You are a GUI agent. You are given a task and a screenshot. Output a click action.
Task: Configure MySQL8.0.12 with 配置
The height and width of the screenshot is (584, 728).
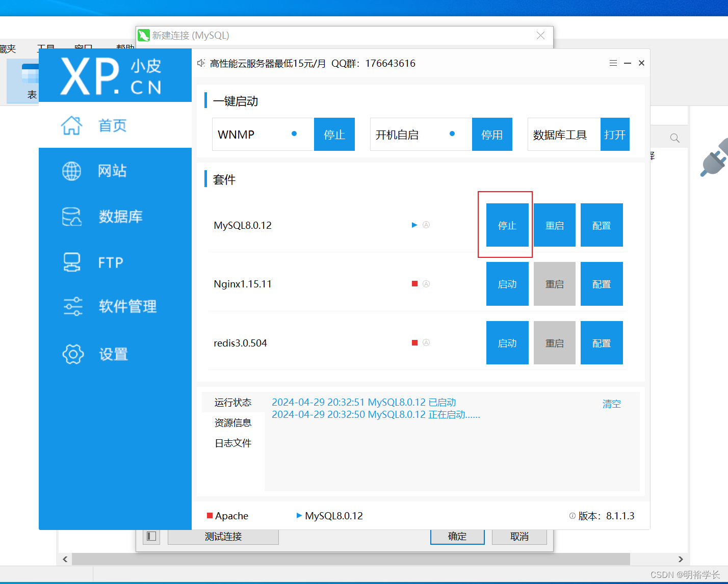pos(602,225)
